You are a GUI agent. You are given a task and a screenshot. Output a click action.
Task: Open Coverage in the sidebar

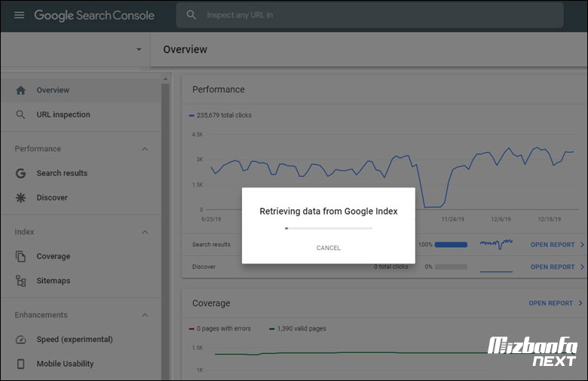click(x=81, y=256)
